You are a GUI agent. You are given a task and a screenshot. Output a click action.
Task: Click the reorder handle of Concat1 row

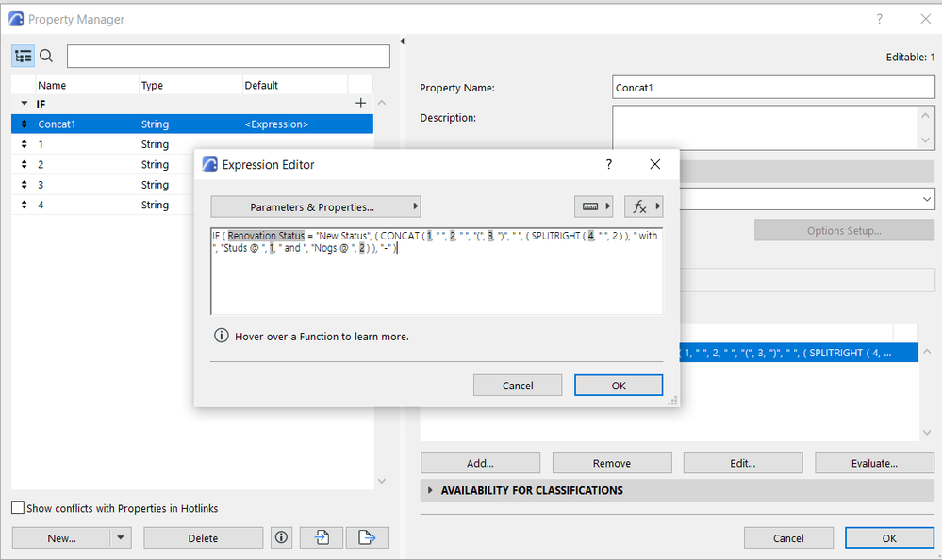click(24, 124)
